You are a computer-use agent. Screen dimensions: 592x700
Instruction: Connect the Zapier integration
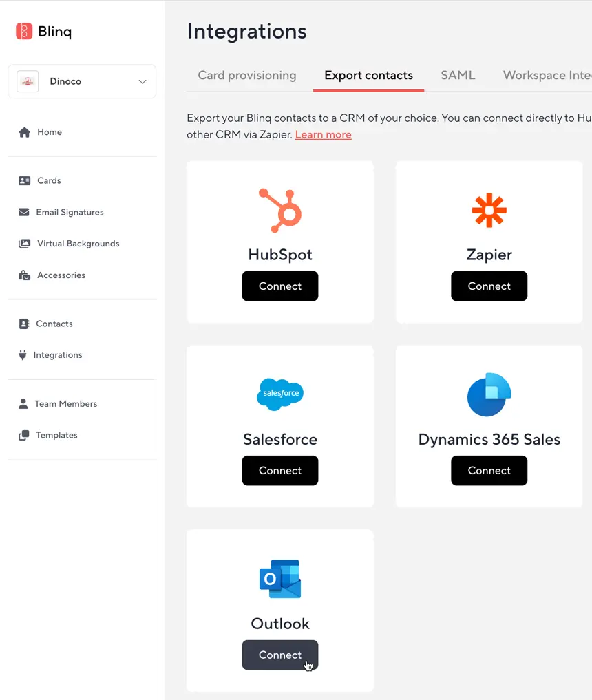click(489, 286)
